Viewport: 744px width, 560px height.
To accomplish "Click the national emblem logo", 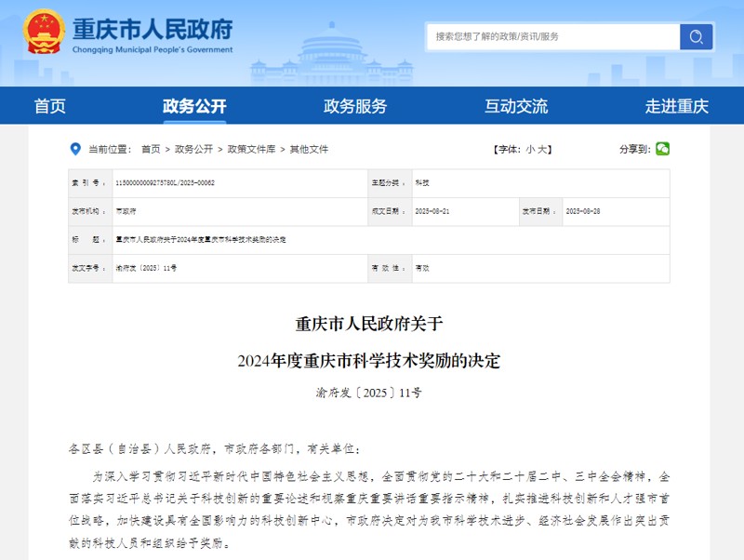I will tap(44, 33).
